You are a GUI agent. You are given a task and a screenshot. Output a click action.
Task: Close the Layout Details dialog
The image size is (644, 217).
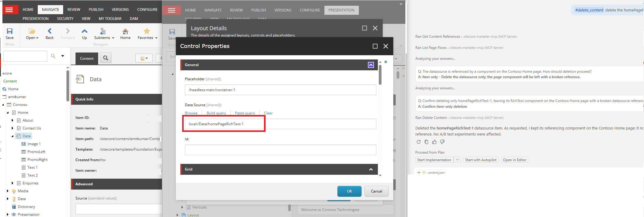[x=375, y=28]
